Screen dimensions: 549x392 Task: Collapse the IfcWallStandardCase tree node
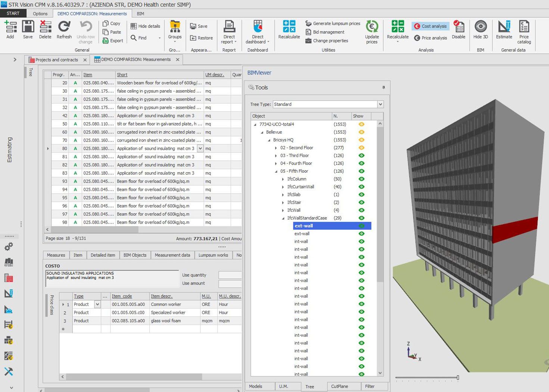pos(283,218)
